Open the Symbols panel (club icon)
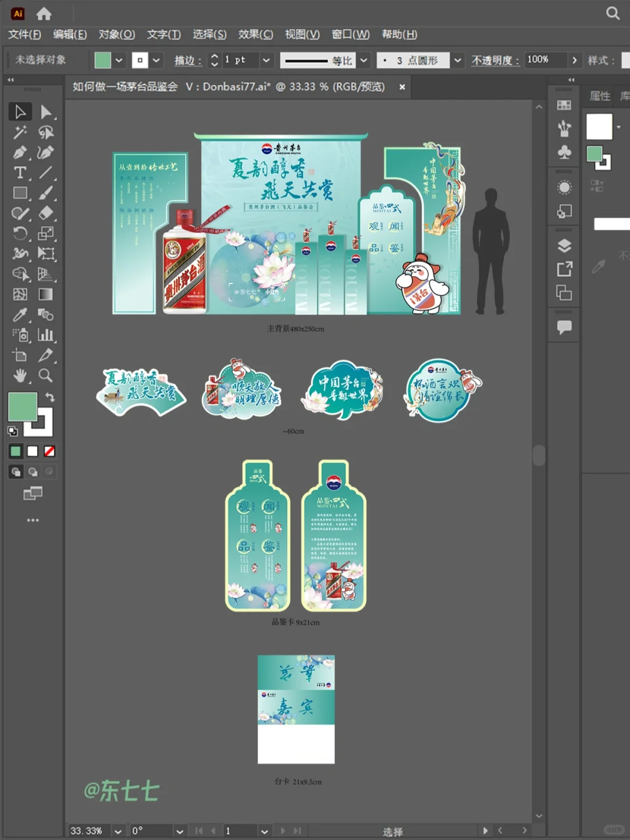 (564, 152)
